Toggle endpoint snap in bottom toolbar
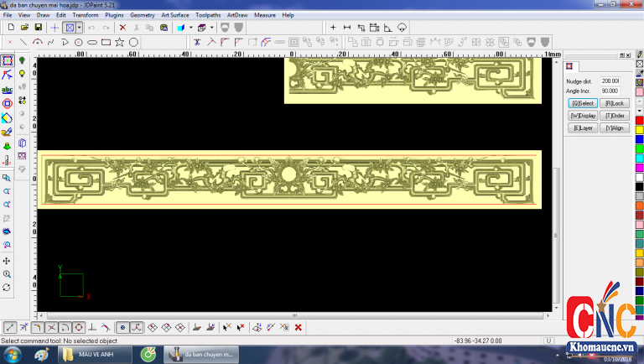Viewport: 644px width, 364px height. tap(9, 327)
